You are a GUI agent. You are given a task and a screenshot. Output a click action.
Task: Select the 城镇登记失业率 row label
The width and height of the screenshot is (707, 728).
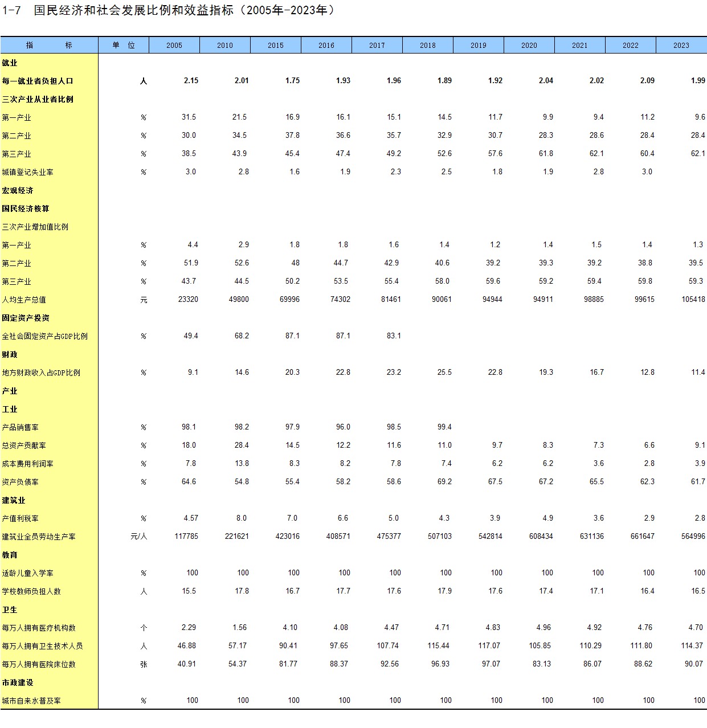(x=27, y=172)
